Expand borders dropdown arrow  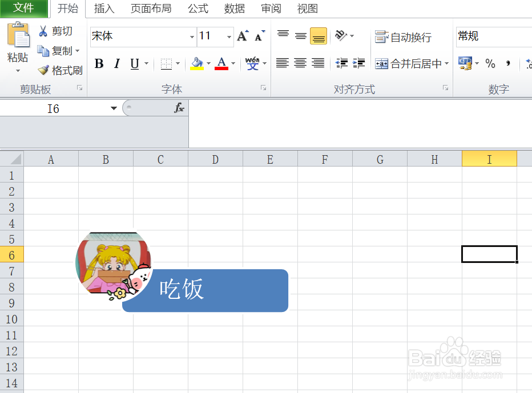click(178, 63)
